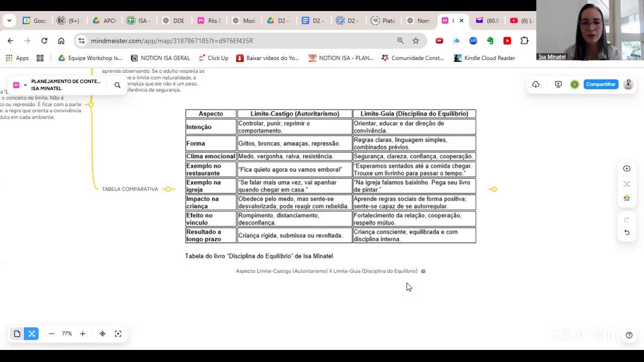Select the Aspecto Limite-Castigo caption topic
Viewport: 644px width, 362px height.
(x=327, y=271)
